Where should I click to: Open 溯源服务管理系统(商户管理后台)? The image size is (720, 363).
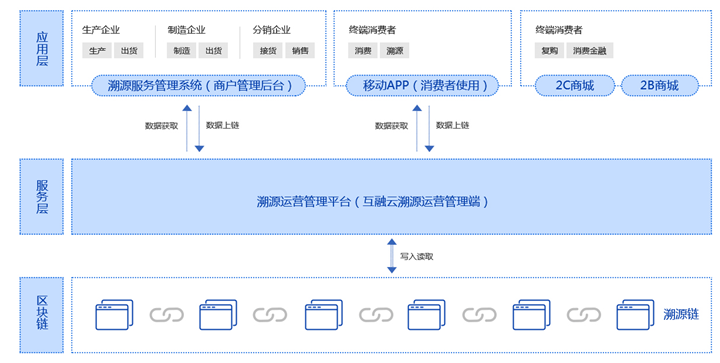(198, 85)
